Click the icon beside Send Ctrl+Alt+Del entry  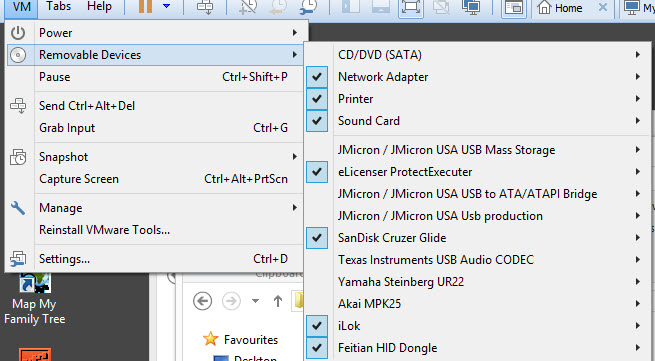point(18,106)
